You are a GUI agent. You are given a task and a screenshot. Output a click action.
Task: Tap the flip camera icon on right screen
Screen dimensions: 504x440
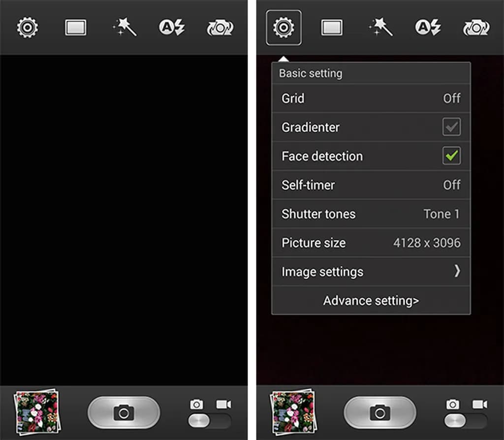click(476, 28)
